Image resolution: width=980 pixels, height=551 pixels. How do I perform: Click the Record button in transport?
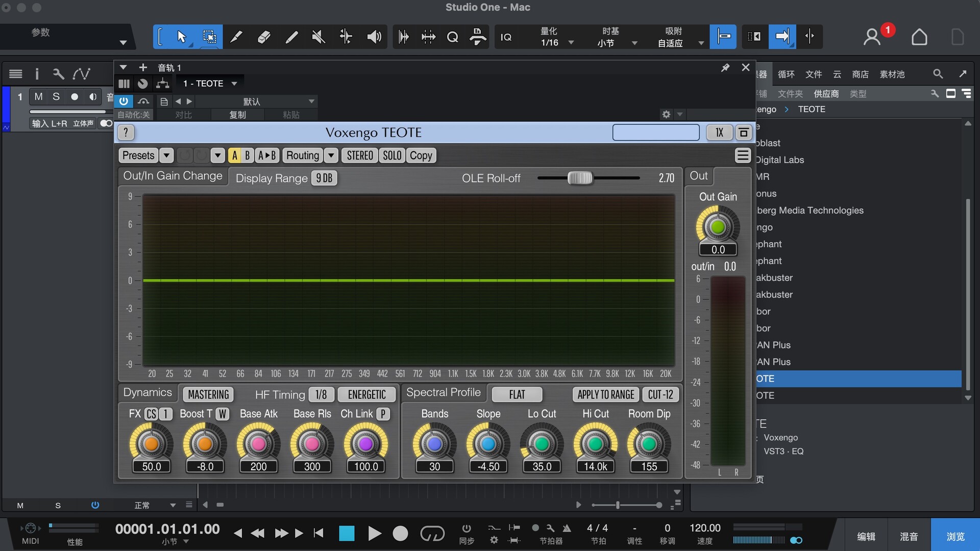[400, 534]
